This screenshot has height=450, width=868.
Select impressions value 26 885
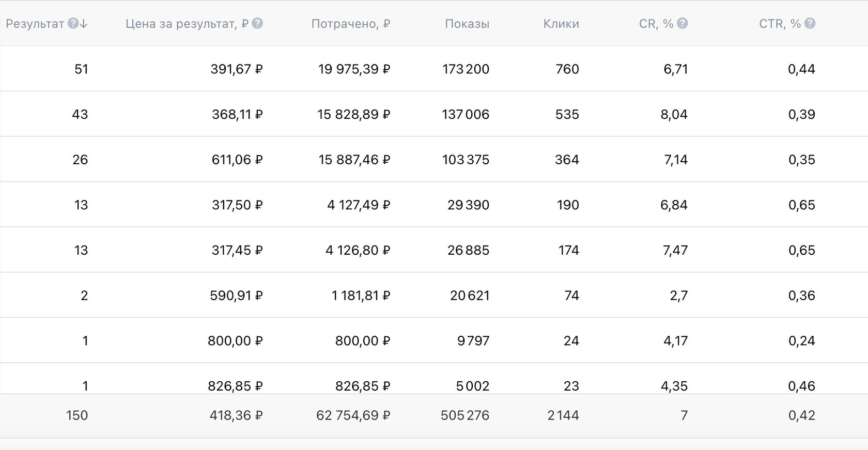coord(469,251)
